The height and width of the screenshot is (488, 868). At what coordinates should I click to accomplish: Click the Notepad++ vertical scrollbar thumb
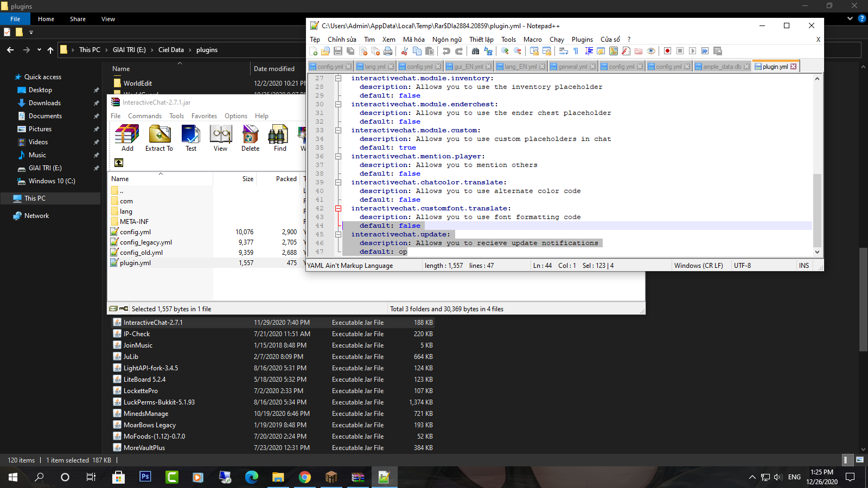817,209
